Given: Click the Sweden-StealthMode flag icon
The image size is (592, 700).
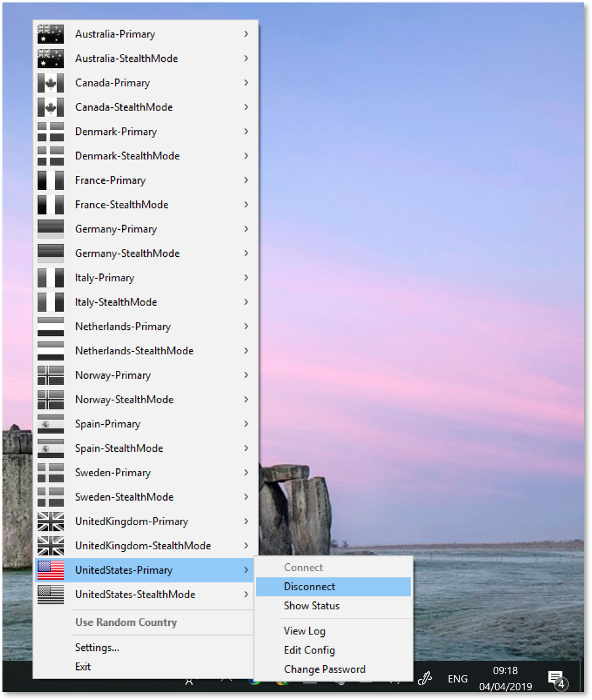Looking at the screenshot, I should tap(50, 497).
